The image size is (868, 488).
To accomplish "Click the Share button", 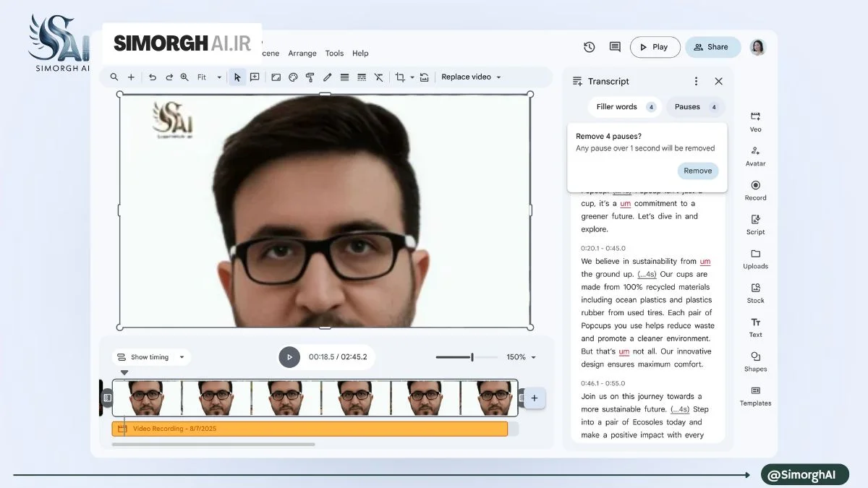I will (x=712, y=47).
